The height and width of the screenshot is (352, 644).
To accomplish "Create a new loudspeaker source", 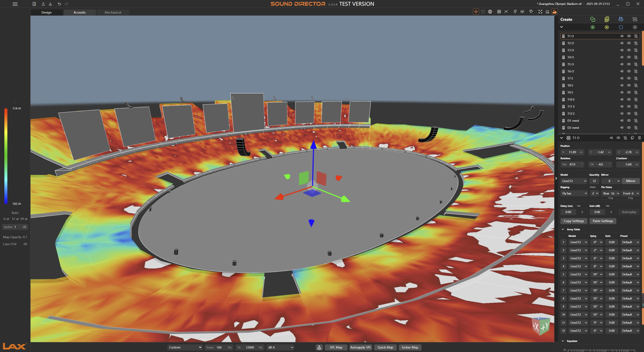I will click(x=607, y=19).
